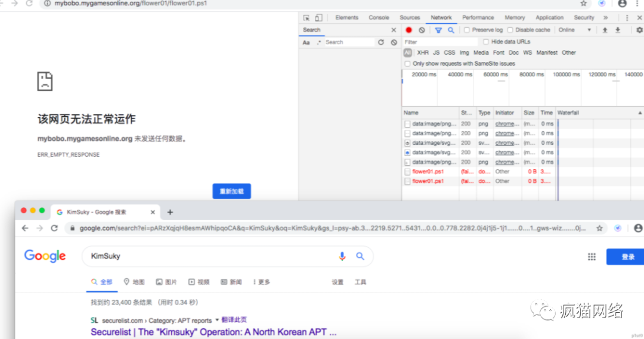The height and width of the screenshot is (339, 644).
Task: Click the Google voice search microphone icon
Action: [x=342, y=256]
